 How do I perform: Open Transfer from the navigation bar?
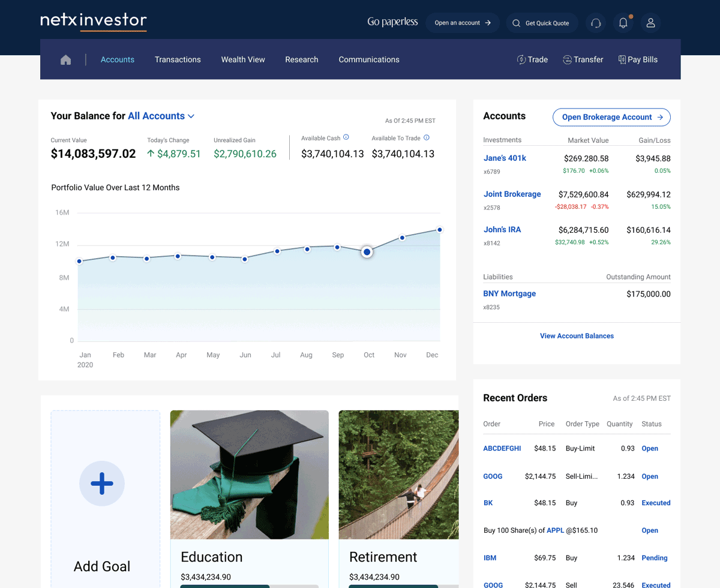click(x=583, y=59)
